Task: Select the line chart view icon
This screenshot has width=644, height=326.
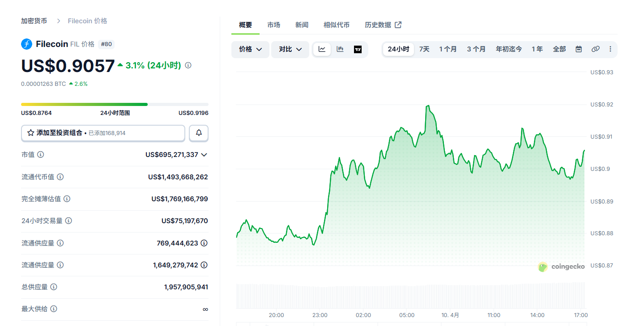Action: [322, 49]
